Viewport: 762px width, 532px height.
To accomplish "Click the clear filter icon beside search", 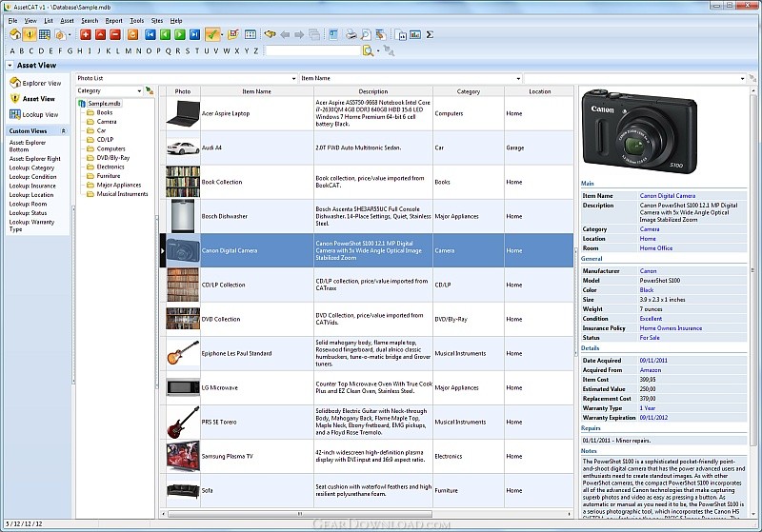I will point(389,50).
